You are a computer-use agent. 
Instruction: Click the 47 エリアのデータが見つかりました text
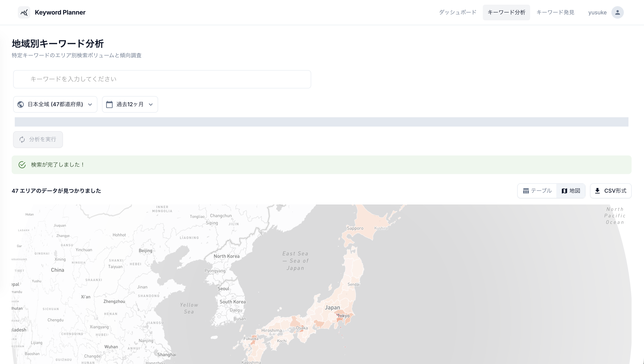pos(56,191)
